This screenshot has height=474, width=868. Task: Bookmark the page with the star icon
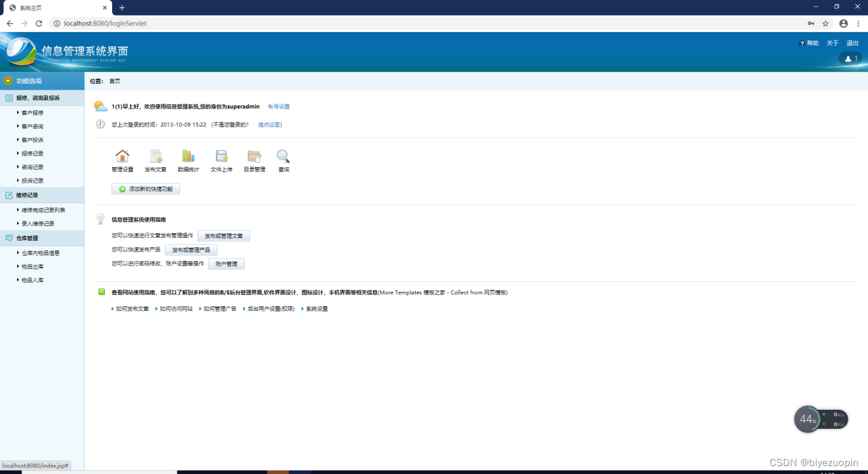pyautogui.click(x=825, y=24)
